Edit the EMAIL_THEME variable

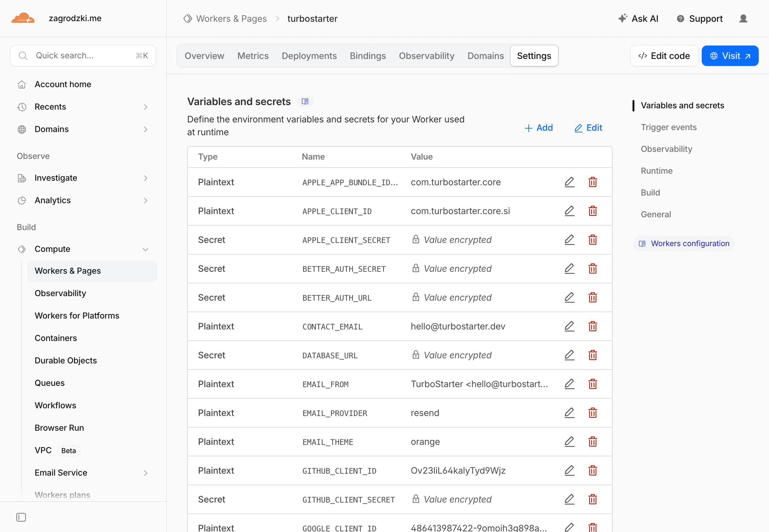click(x=569, y=442)
